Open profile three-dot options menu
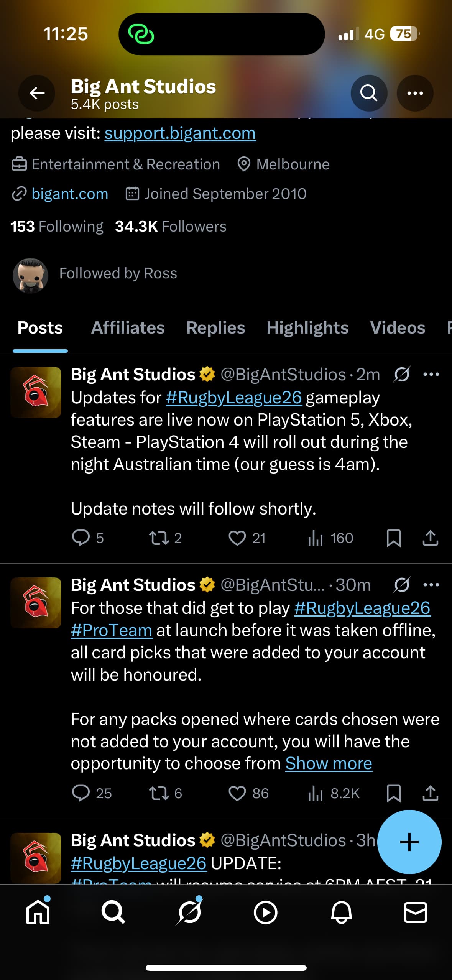Screen dimensions: 452x980 tap(415, 93)
